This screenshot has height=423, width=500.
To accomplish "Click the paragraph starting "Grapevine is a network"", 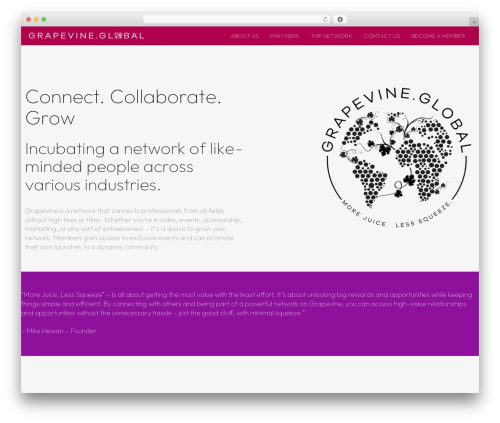I will (x=133, y=229).
